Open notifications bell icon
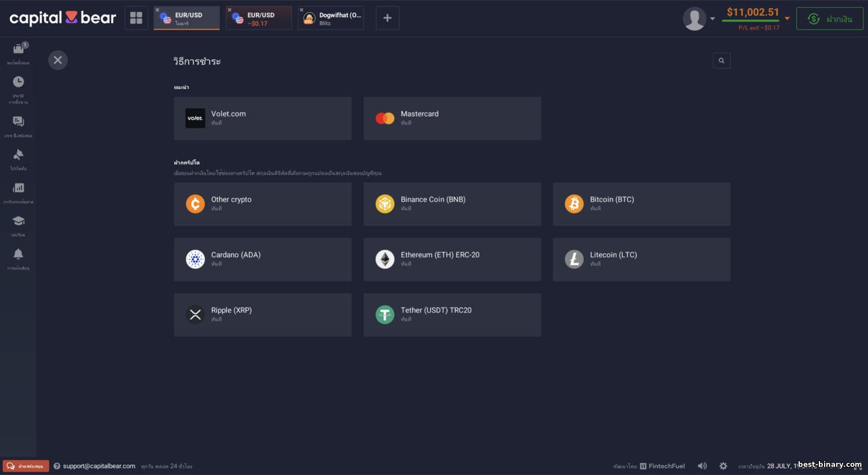868x475 pixels. click(x=19, y=254)
